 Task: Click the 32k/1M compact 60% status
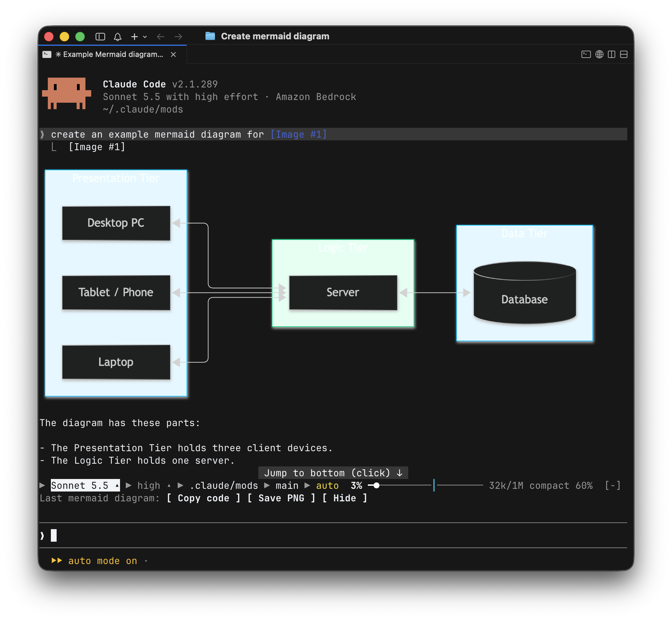[x=541, y=485]
